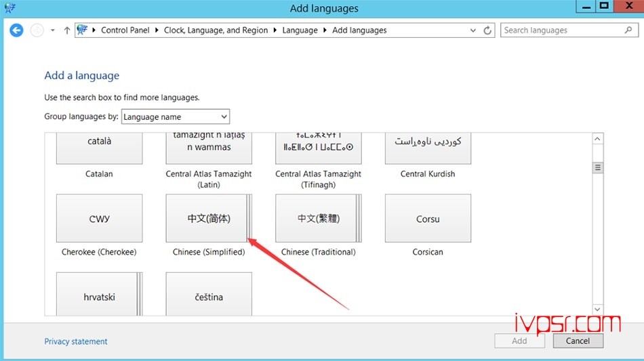Click the Add button
This screenshot has width=644, height=361.
point(519,341)
